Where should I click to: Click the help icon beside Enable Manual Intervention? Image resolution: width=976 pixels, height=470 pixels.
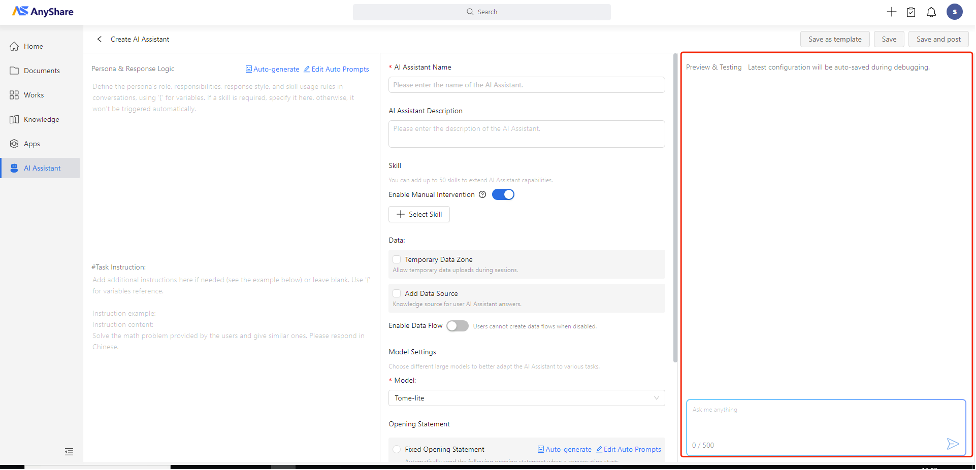coord(483,194)
